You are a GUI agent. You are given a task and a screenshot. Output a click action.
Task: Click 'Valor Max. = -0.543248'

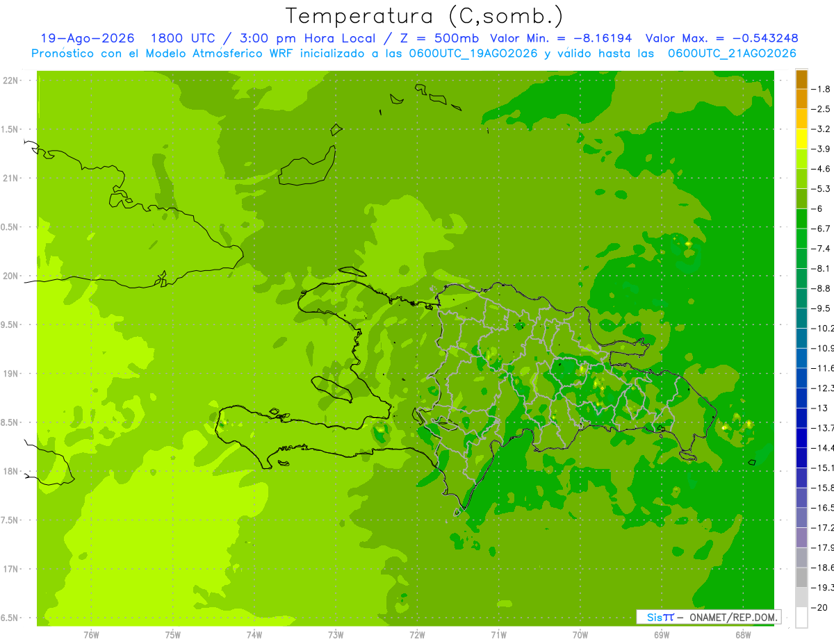pyautogui.click(x=721, y=38)
